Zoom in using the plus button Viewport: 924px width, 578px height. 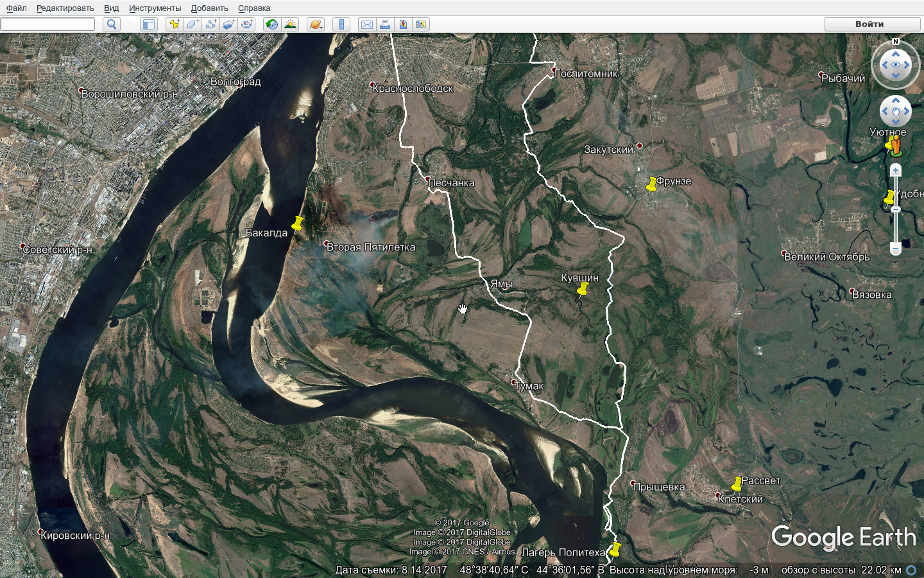pos(896,170)
